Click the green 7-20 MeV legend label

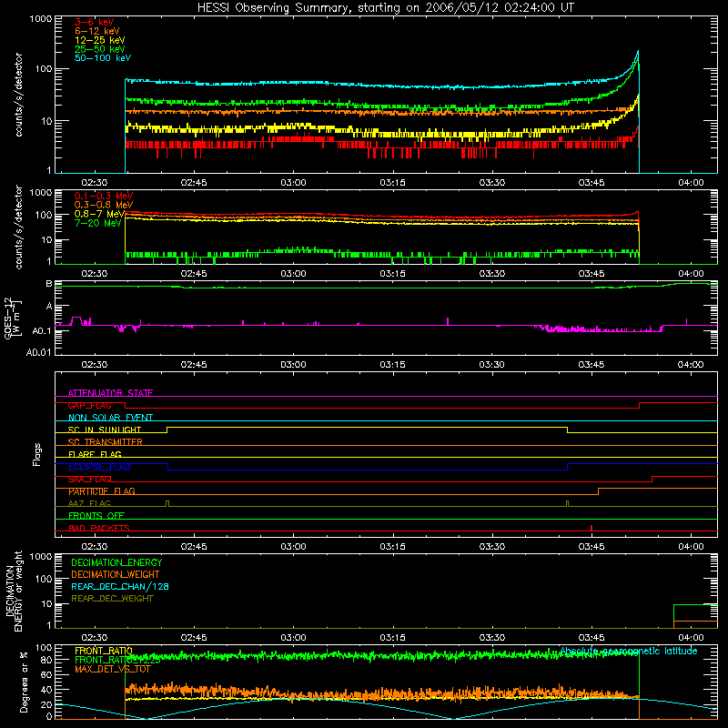pyautogui.click(x=98, y=223)
